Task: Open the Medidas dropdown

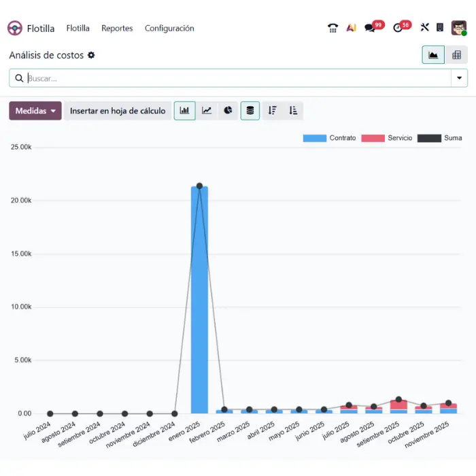Action: pos(35,111)
